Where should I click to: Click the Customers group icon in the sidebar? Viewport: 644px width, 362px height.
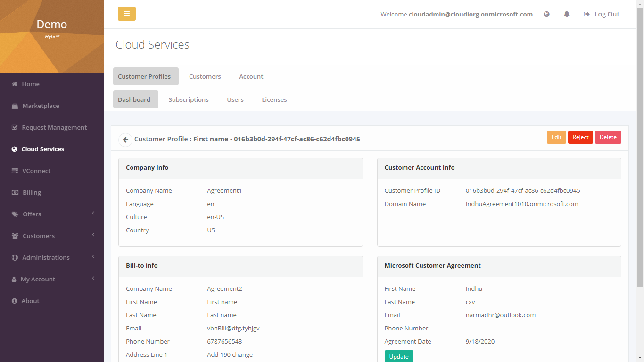pos(15,236)
